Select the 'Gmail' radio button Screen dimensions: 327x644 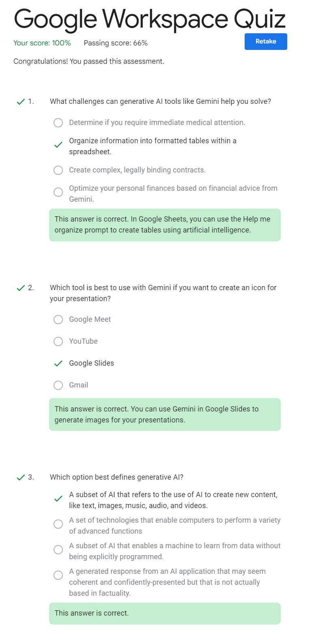pyautogui.click(x=58, y=385)
